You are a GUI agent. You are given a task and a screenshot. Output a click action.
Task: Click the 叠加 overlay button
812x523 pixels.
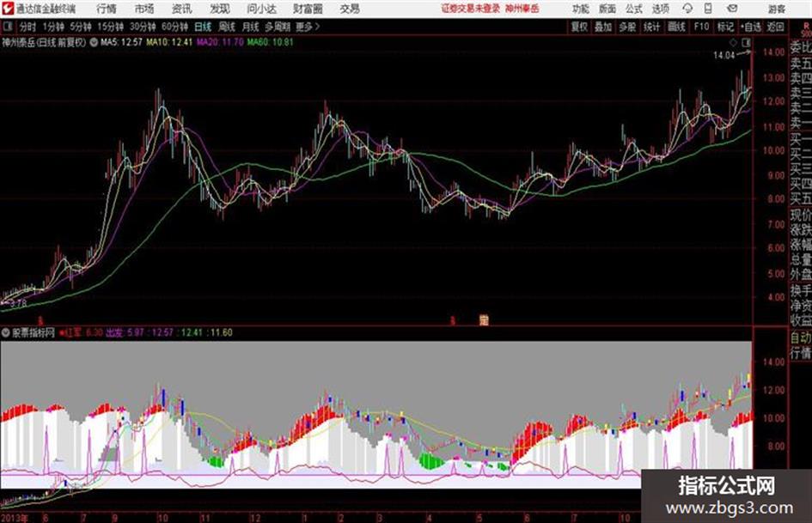(603, 27)
